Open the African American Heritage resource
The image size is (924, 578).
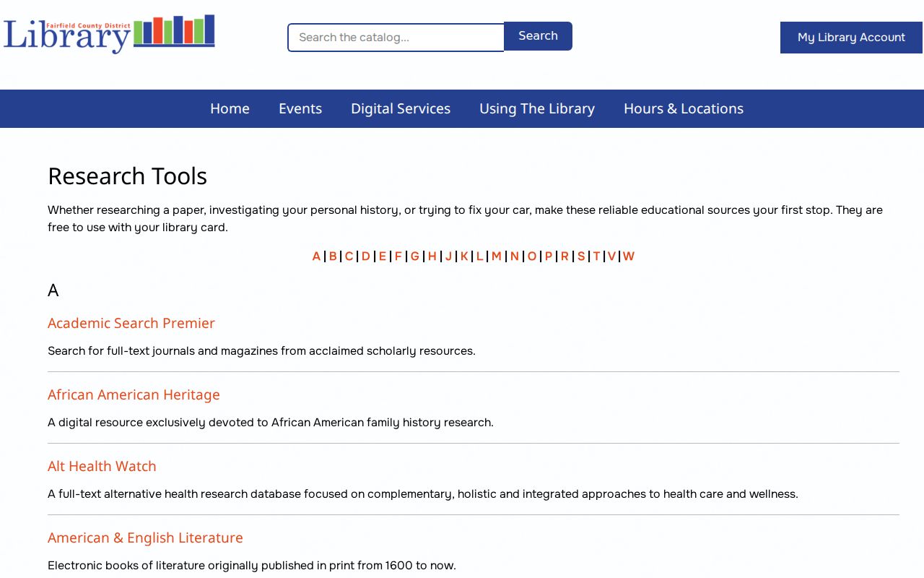click(134, 394)
